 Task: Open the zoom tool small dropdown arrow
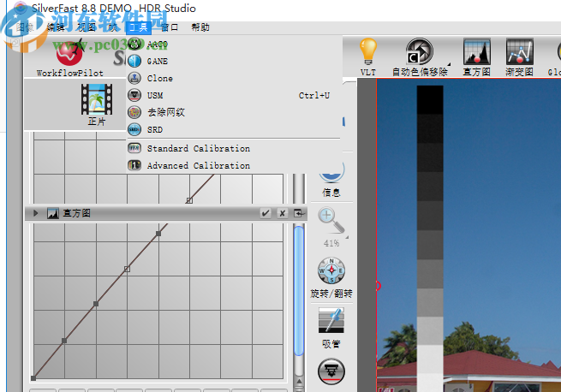(347, 237)
